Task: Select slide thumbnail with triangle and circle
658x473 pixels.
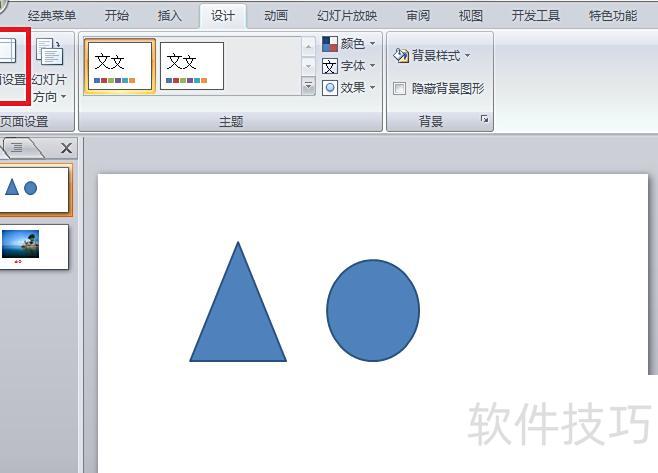Action: (34, 190)
